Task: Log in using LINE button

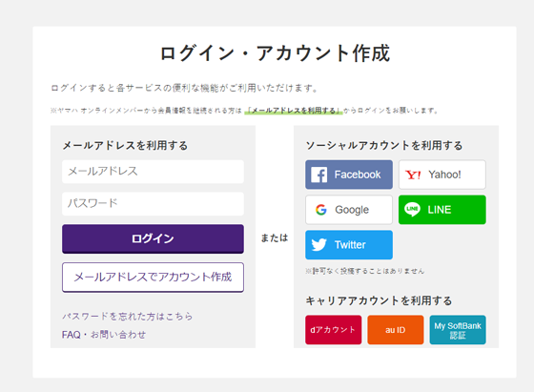Action: (442, 210)
